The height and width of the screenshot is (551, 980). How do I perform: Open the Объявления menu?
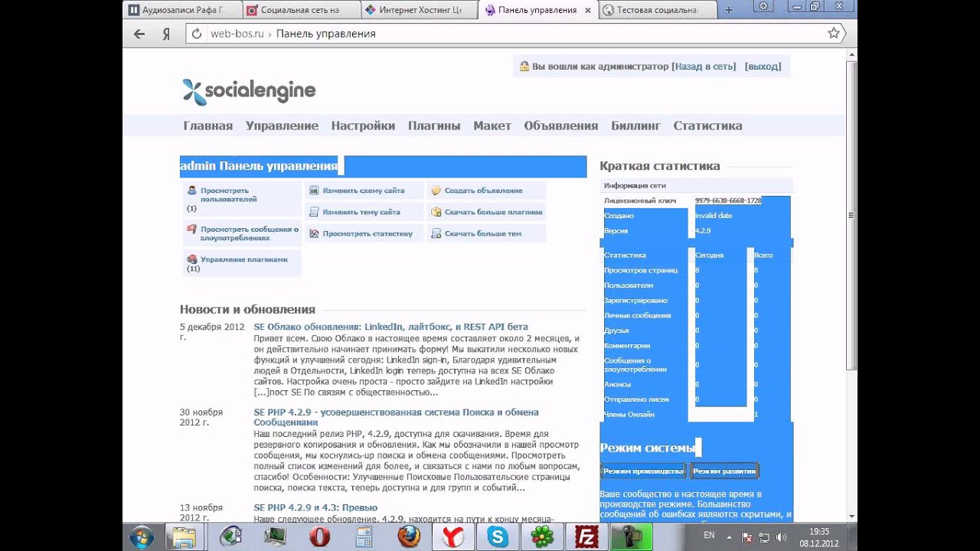(561, 126)
